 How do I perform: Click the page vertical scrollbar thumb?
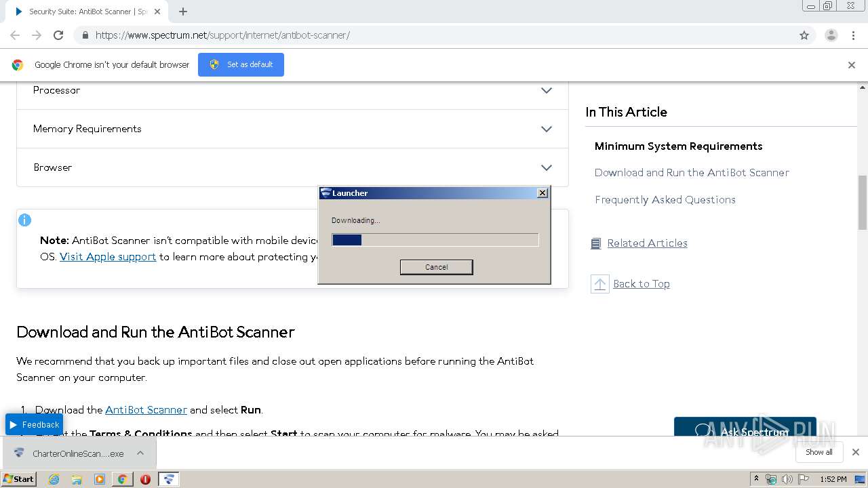863,202
